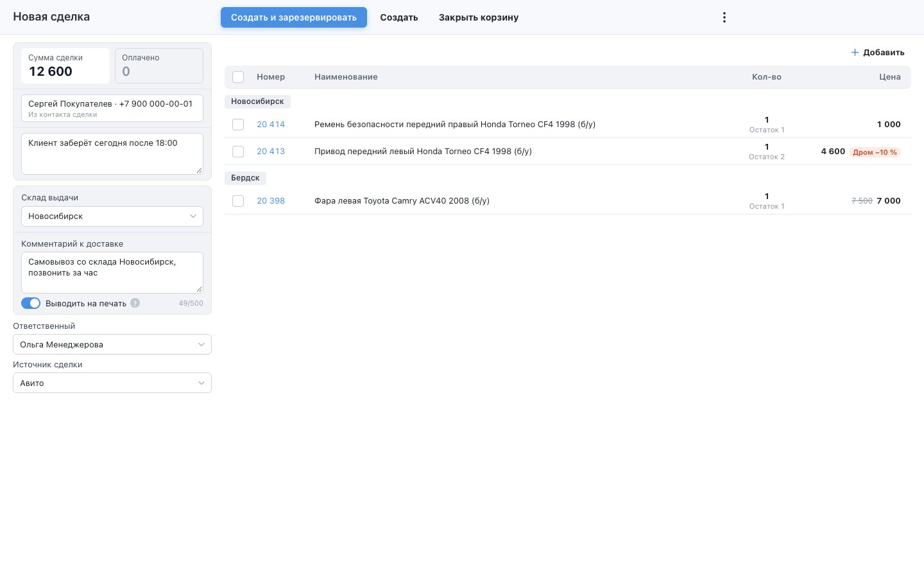The height and width of the screenshot is (578, 924).
Task: Open item number 20 398 link
Action: coord(271,201)
